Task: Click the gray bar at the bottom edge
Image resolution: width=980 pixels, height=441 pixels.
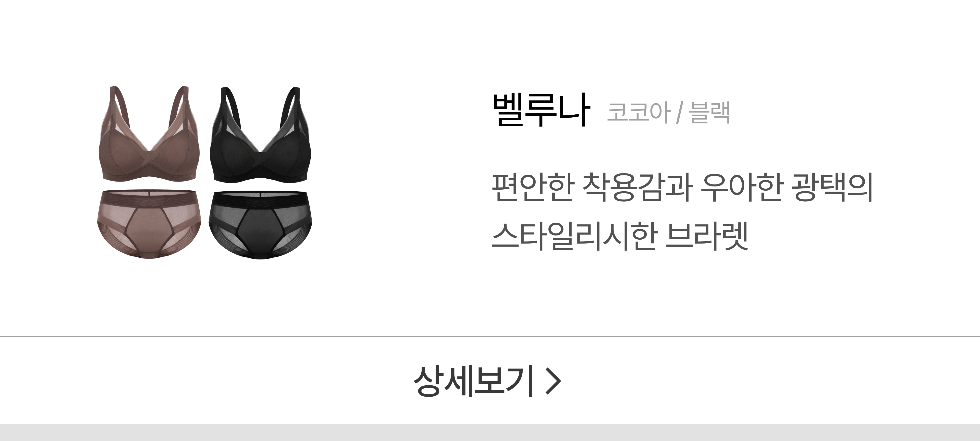Action: (490, 433)
